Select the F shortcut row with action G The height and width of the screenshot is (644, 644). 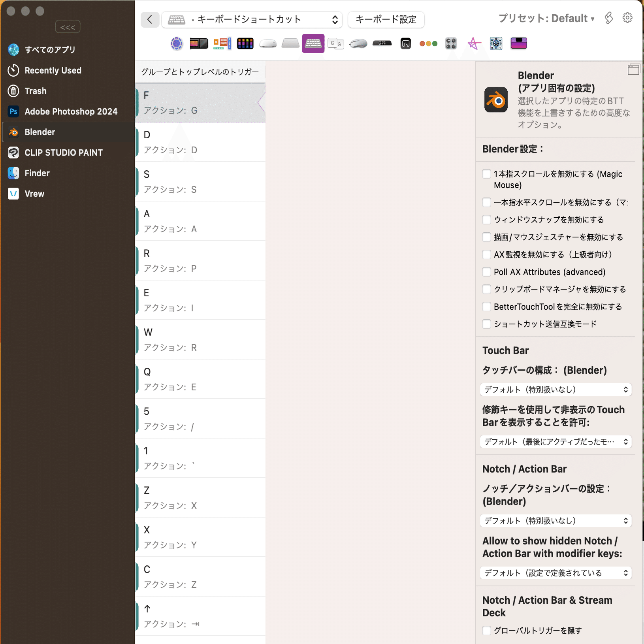coord(200,103)
